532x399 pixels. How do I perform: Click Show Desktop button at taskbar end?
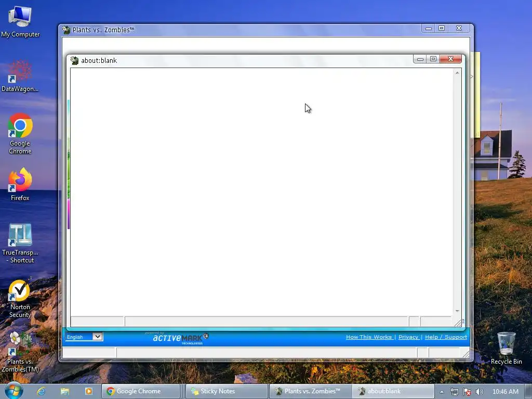[x=528, y=392]
